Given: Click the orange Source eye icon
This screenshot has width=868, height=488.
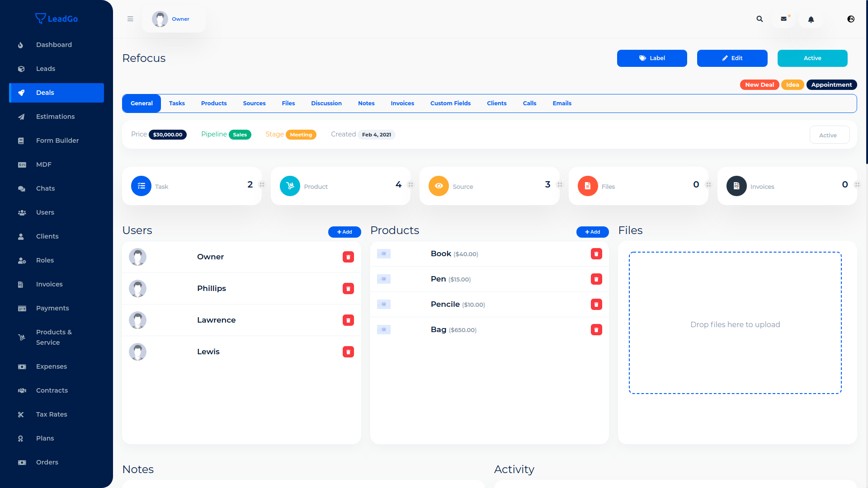Looking at the screenshot, I should (x=439, y=186).
